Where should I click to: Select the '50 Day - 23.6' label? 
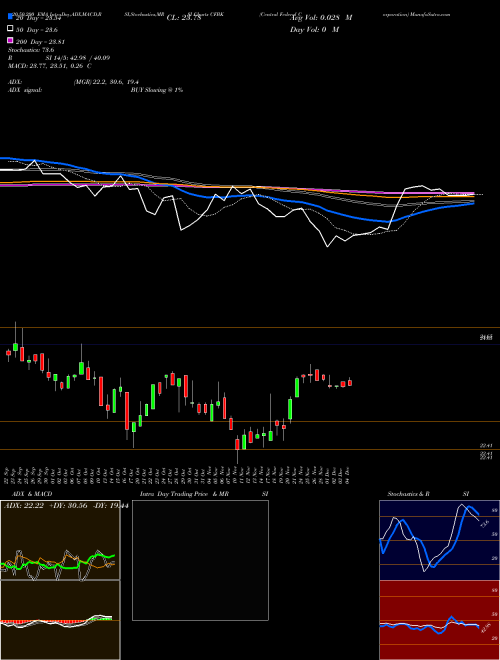37,30
